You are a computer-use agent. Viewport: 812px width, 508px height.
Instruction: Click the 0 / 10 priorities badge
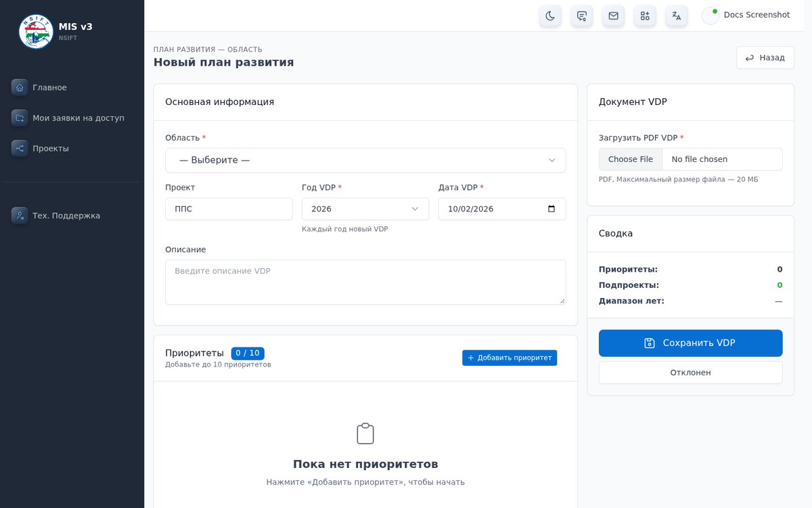coord(248,353)
